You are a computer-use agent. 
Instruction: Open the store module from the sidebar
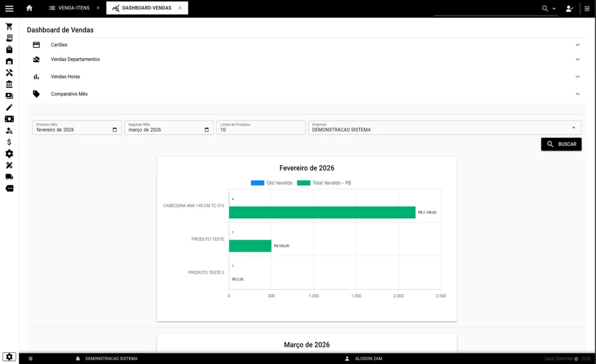point(9,60)
